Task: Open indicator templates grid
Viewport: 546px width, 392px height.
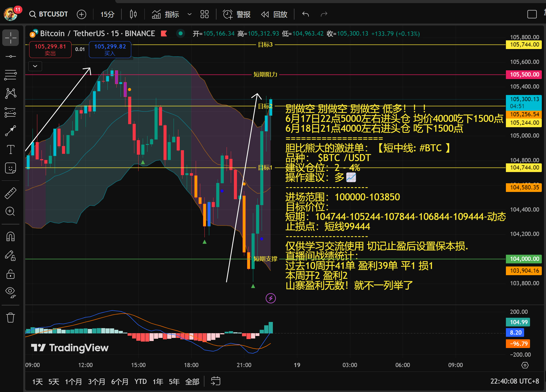Action: 205,14
